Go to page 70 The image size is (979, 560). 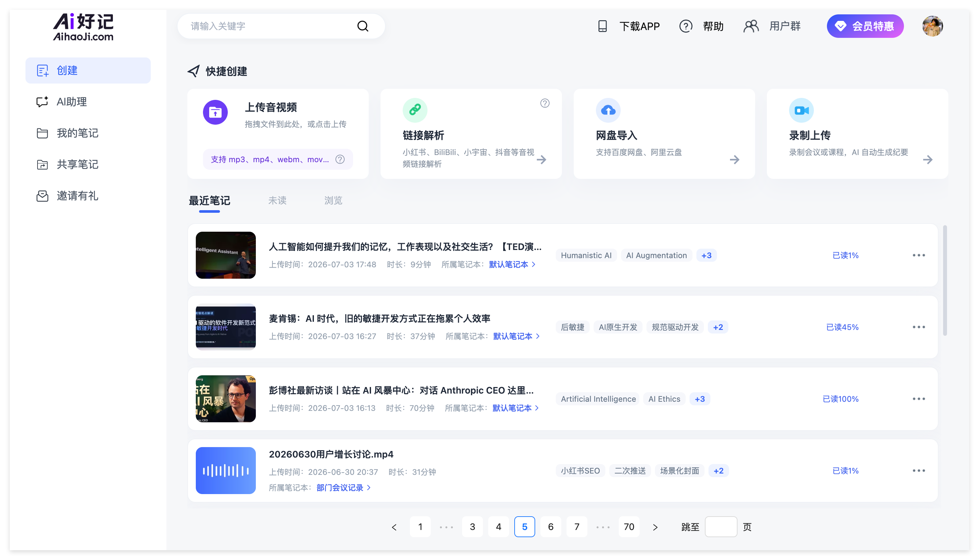pyautogui.click(x=629, y=526)
